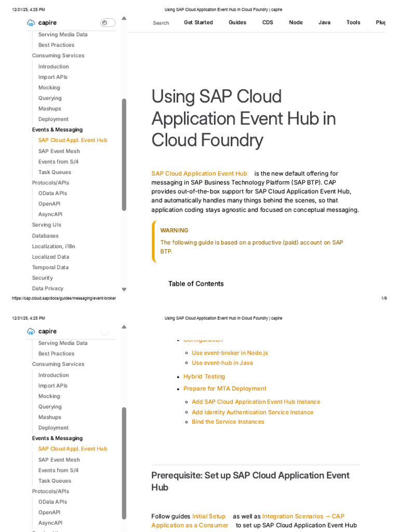Collapse Events & Messaging on the second page
This screenshot has height=532, width=399.
click(57, 438)
